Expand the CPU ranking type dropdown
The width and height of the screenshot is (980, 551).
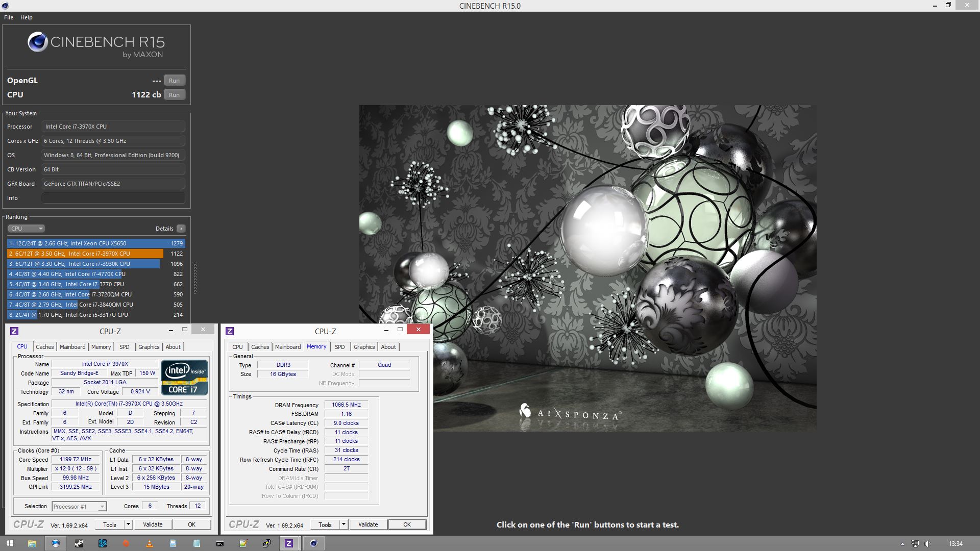click(x=27, y=229)
